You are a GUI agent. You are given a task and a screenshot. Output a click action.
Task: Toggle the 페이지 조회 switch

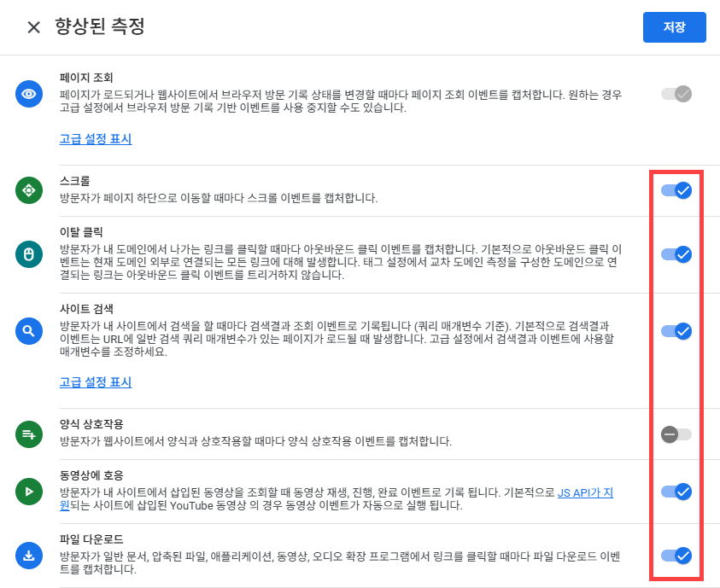coord(676,94)
